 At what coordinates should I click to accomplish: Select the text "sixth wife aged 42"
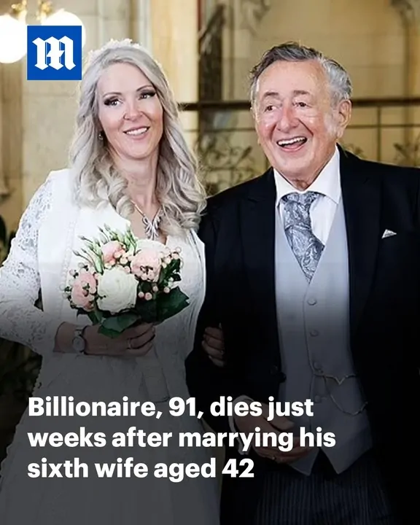tap(141, 467)
